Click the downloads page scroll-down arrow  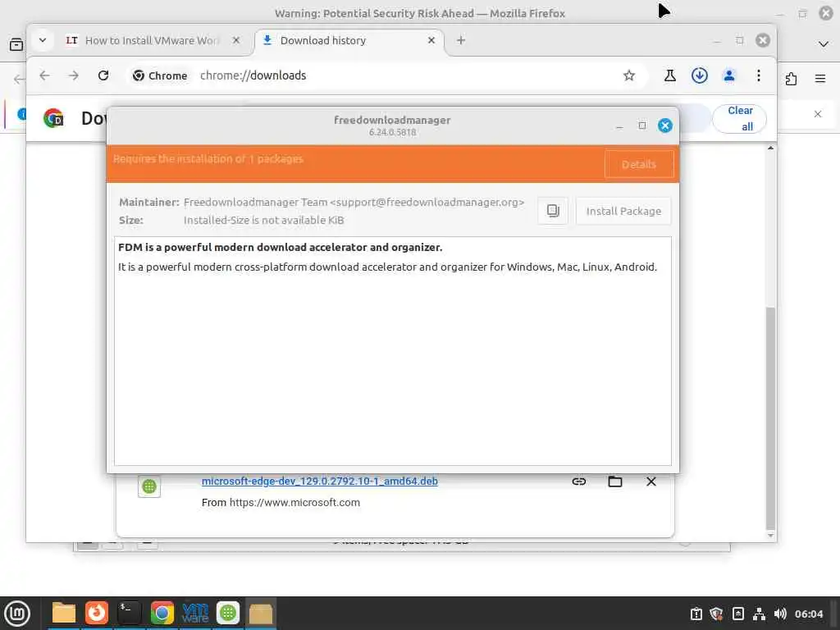pyautogui.click(x=770, y=535)
